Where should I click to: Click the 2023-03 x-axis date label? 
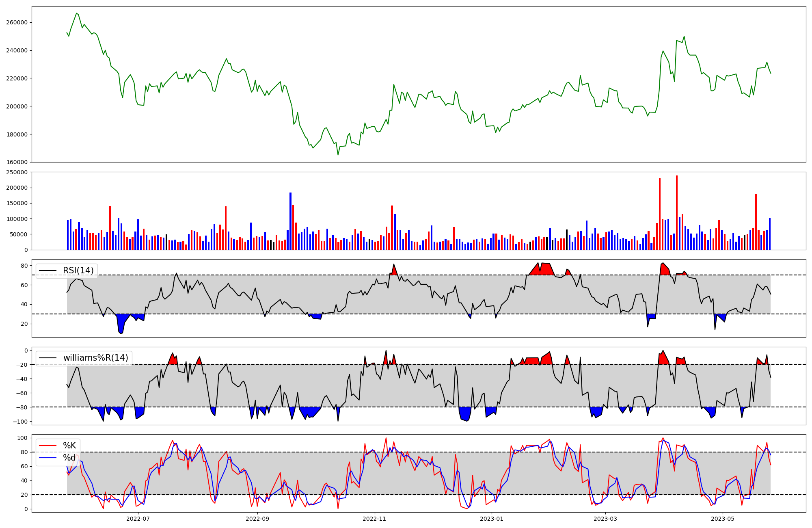(605, 519)
